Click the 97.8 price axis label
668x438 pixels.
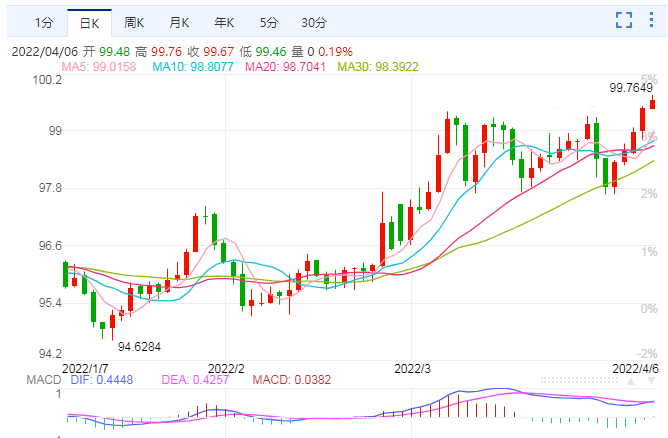(x=50, y=188)
